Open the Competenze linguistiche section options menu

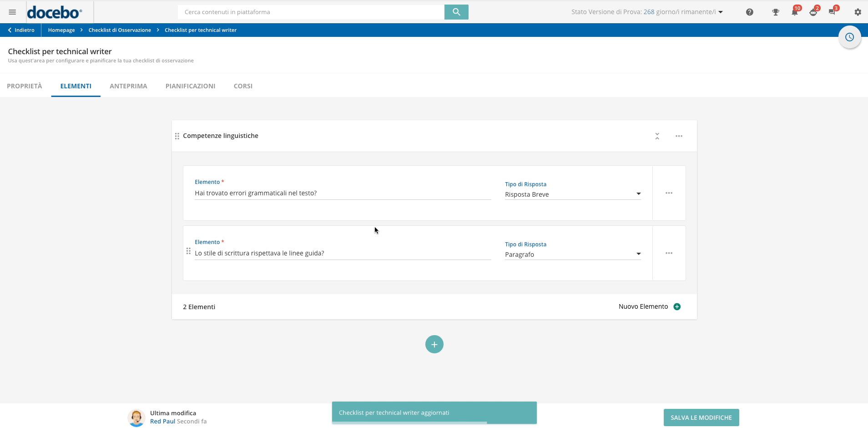[x=679, y=136]
